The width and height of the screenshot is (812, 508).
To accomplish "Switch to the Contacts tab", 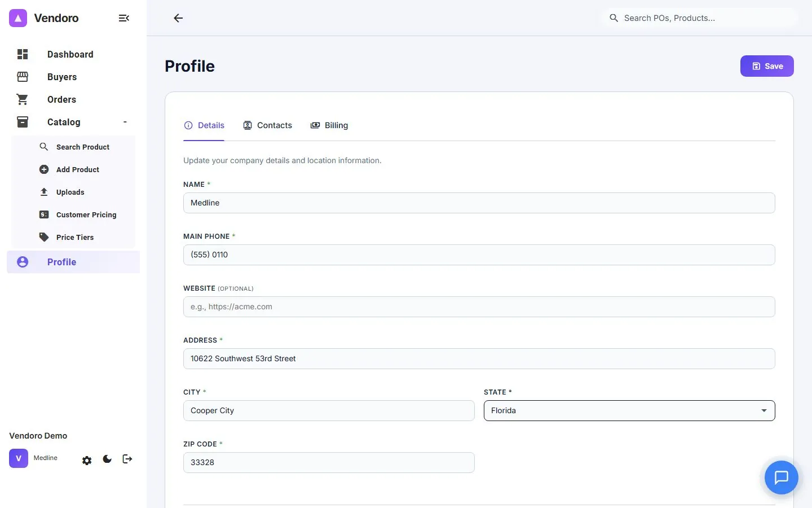I will pos(268,125).
